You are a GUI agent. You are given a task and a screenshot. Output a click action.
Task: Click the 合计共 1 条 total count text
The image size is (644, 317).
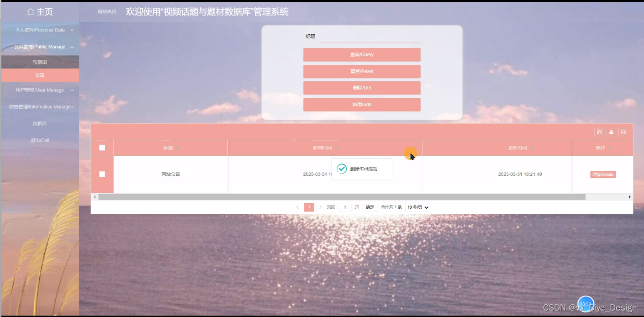point(391,207)
